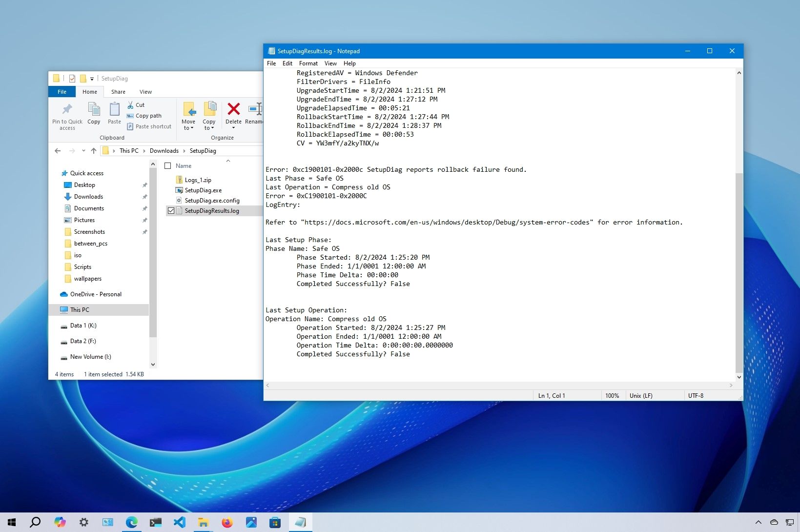Image resolution: width=800 pixels, height=532 pixels.
Task: Open the Format menu in Notepad
Action: [308, 63]
